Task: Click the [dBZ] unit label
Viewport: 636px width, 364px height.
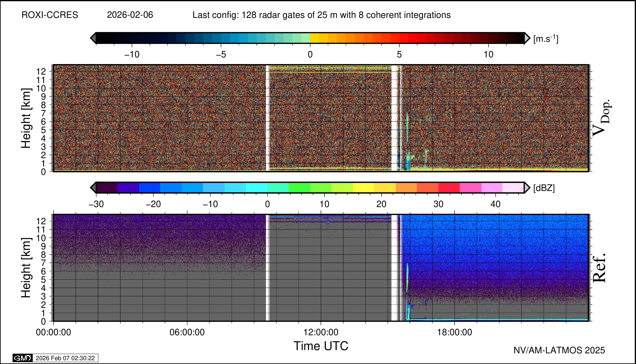Action: tap(544, 188)
